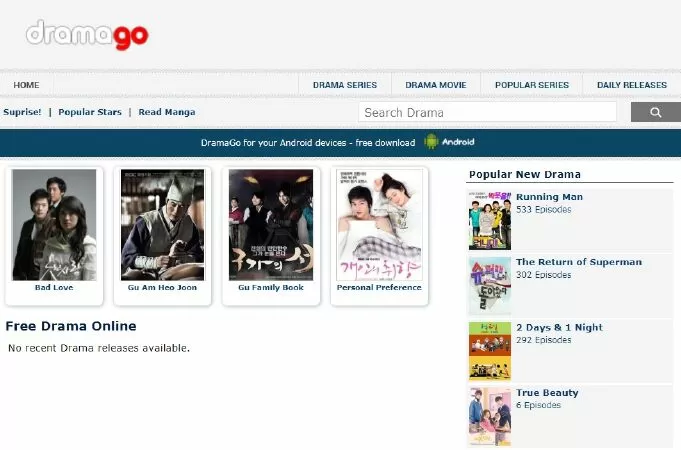Click the Gu Family Book title
Image resolution: width=681 pixels, height=450 pixels.
pos(271,287)
